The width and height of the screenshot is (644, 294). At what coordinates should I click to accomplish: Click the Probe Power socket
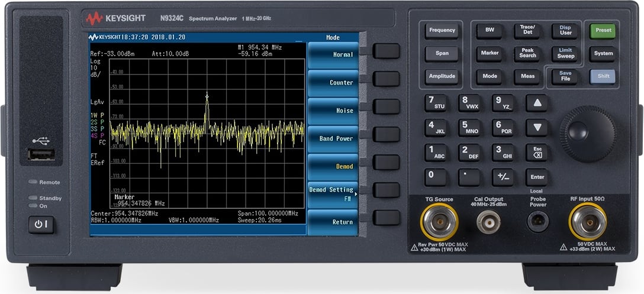(x=537, y=222)
